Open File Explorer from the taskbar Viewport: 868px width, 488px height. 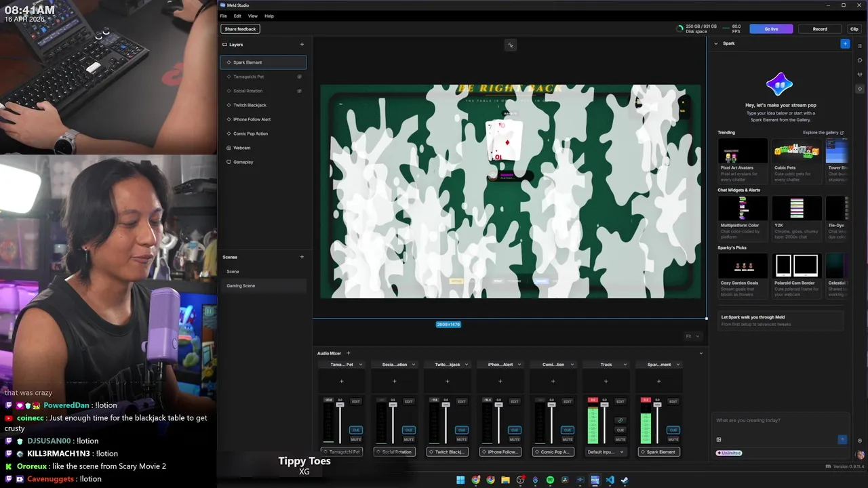505,480
